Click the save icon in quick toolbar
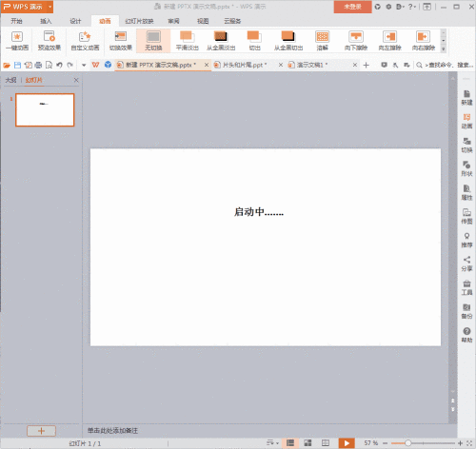This screenshot has height=449, width=476. pos(17,65)
